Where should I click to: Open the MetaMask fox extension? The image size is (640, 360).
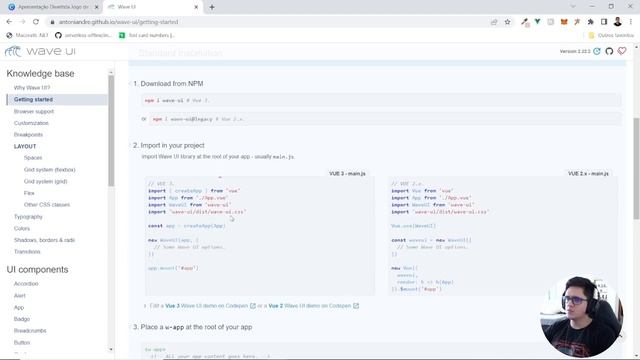coord(564,22)
